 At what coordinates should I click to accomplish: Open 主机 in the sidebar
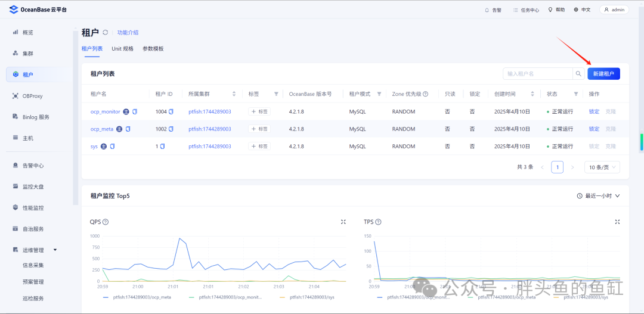click(27, 138)
